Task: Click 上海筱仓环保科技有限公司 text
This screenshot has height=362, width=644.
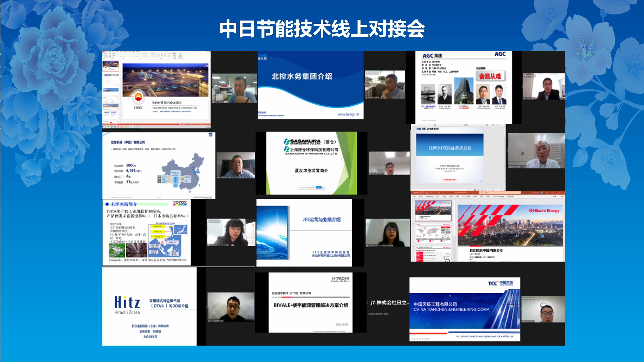Action: pyautogui.click(x=314, y=150)
